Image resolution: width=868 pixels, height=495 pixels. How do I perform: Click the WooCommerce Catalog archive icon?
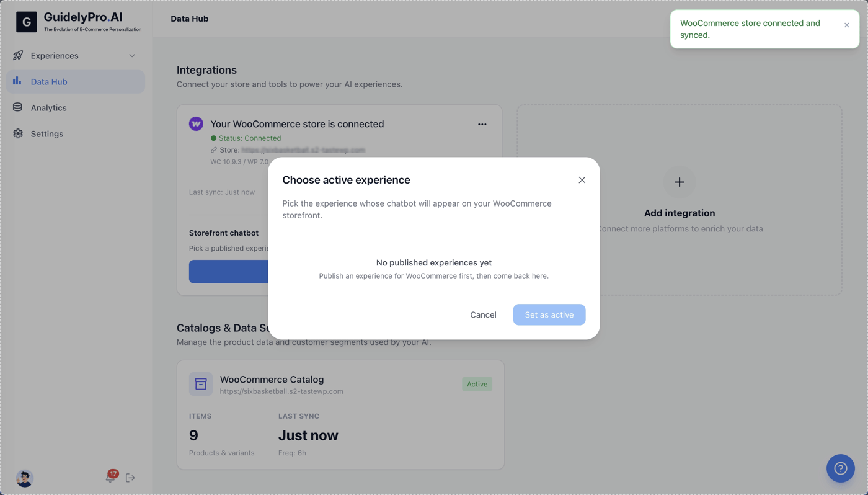pyautogui.click(x=201, y=385)
